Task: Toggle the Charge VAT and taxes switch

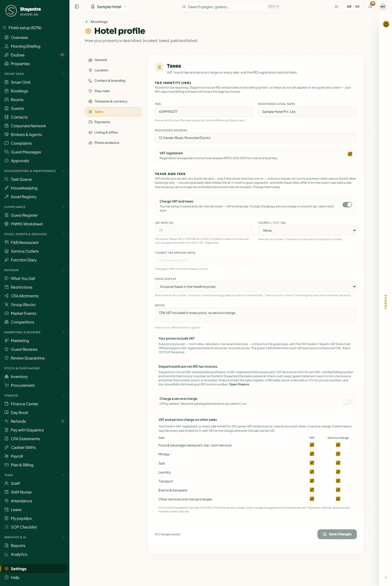Action: (x=347, y=205)
